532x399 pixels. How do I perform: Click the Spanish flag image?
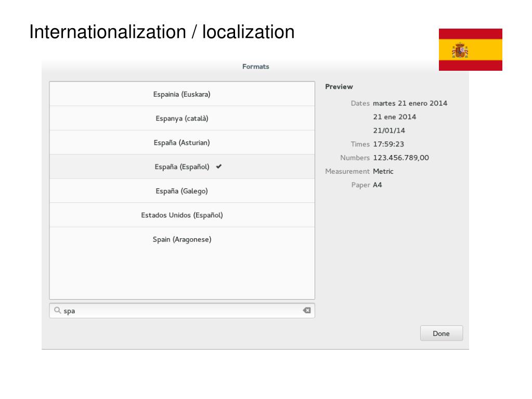pyautogui.click(x=471, y=49)
